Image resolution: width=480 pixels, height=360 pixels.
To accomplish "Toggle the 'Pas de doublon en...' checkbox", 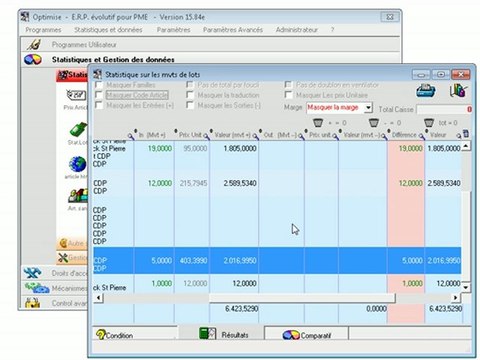I will 288,85.
